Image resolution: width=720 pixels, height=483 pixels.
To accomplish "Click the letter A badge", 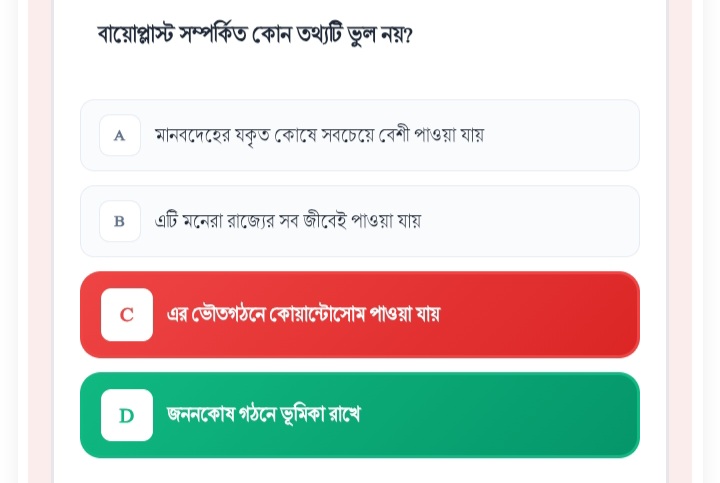I will pos(120,135).
